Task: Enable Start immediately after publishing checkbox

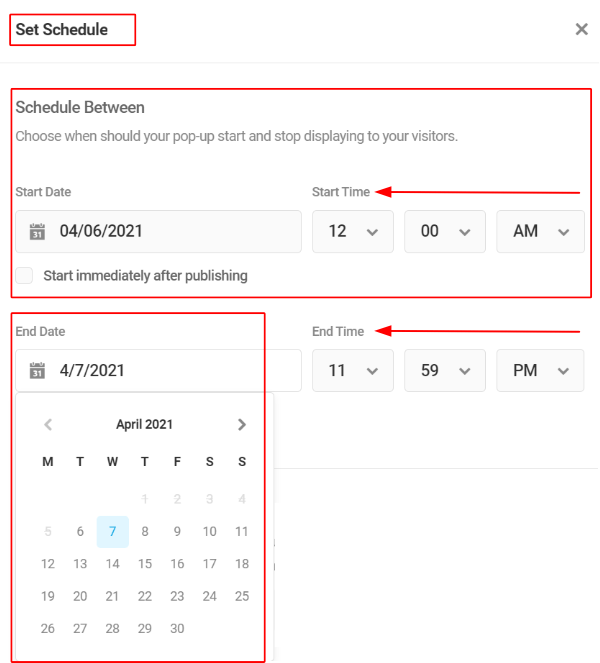Action: click(x=24, y=275)
